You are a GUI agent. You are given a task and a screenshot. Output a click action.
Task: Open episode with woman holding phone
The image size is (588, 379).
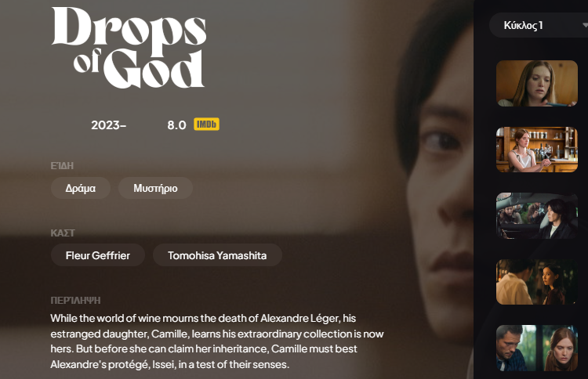click(536, 84)
